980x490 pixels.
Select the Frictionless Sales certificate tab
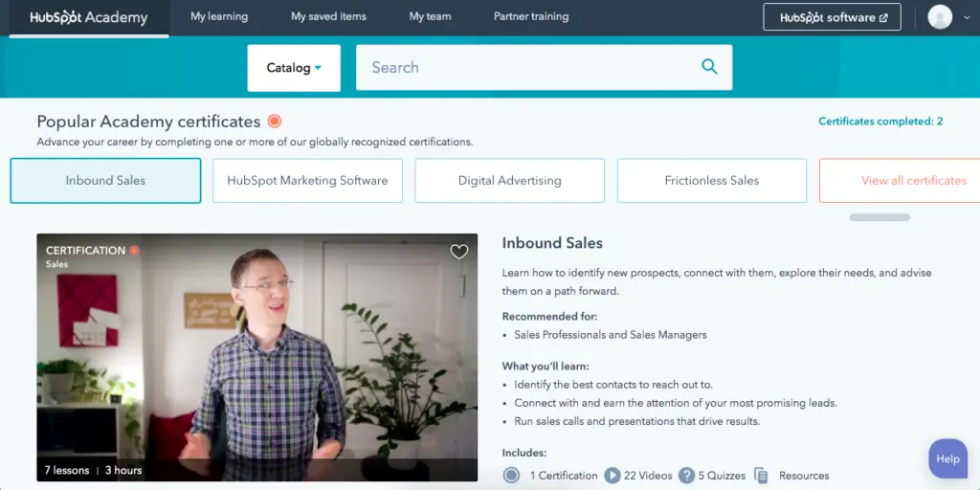pos(712,181)
